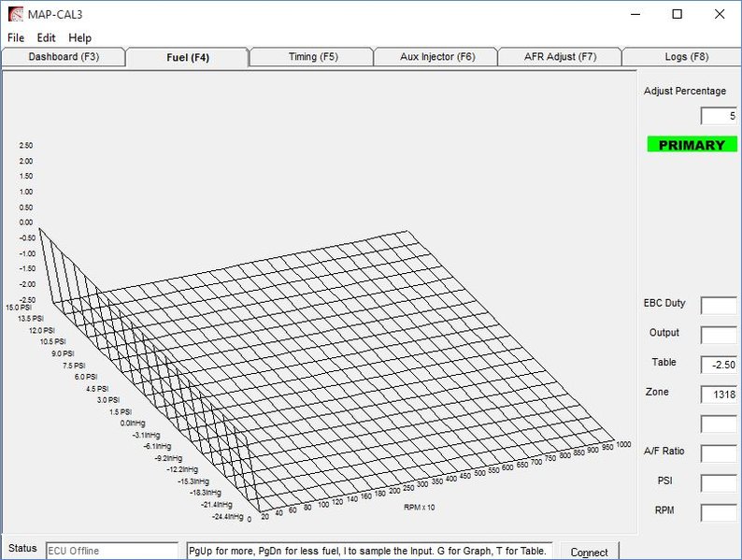Minimize the MAP-CAL3 window
Image resolution: width=742 pixels, height=560 pixels.
pos(635,14)
